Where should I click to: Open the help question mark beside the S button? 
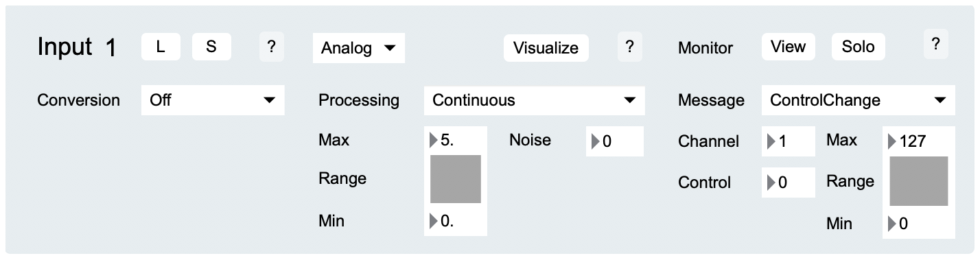[x=271, y=47]
